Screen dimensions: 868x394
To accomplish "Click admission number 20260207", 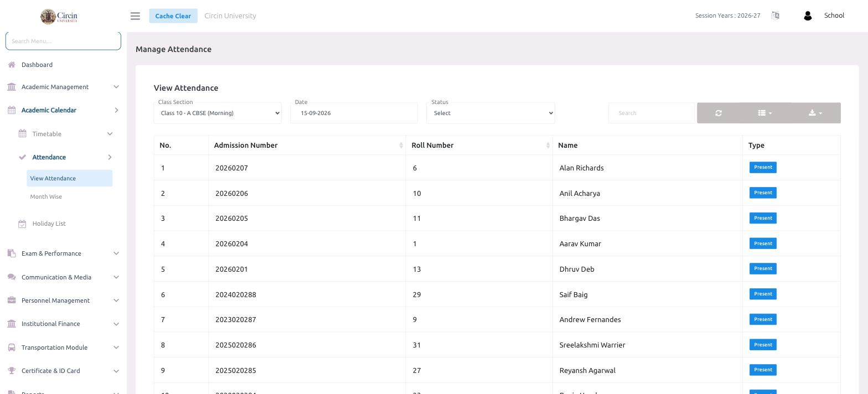I will click(x=231, y=168).
